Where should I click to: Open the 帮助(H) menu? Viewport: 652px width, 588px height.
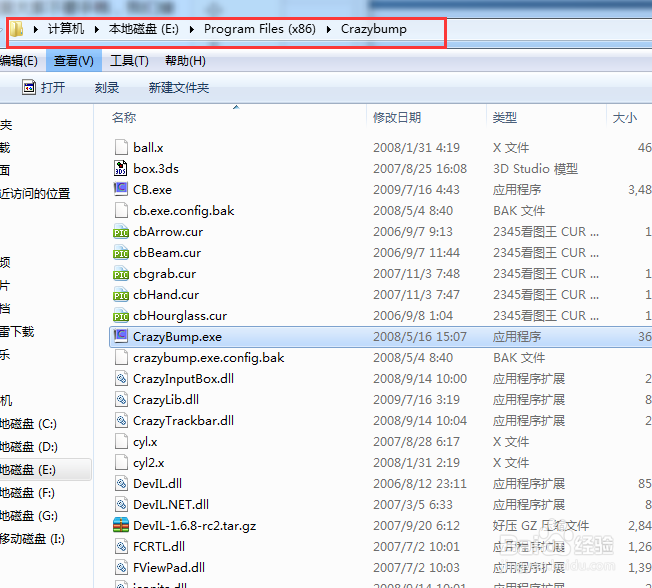(185, 61)
